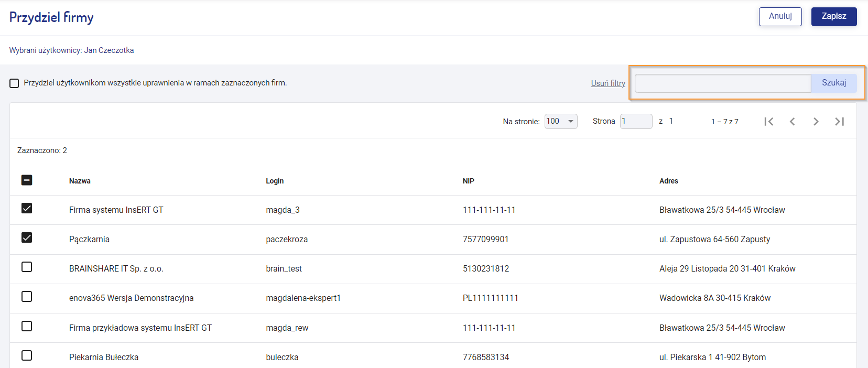Click NIP 7768583134 cell
Viewport: 868px width, 368px height.
486,357
